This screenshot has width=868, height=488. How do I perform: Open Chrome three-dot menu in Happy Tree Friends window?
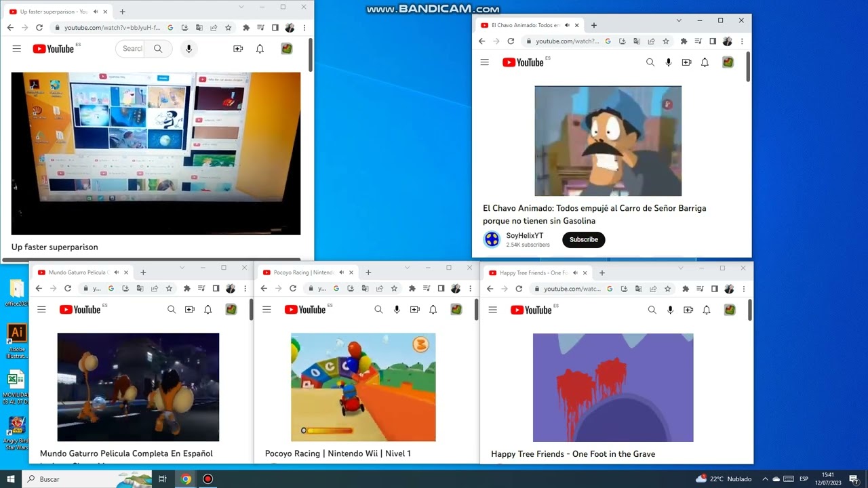[x=745, y=289]
